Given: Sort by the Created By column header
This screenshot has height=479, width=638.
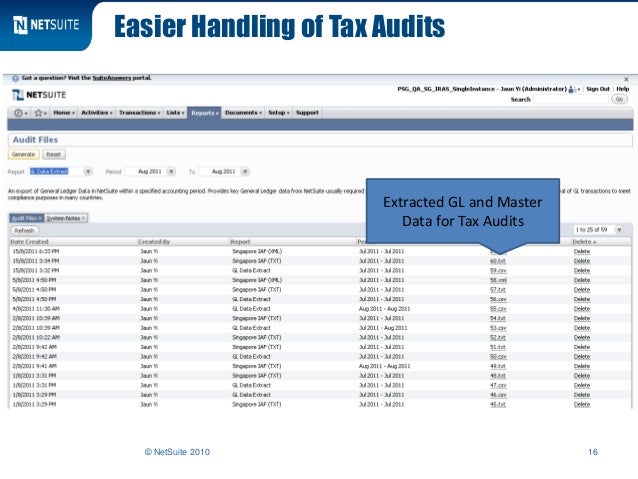Looking at the screenshot, I should [x=154, y=242].
